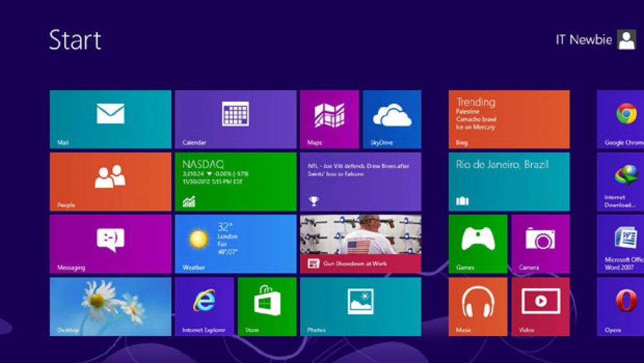Open the Camera tile
The image size is (644, 363).
540,244
